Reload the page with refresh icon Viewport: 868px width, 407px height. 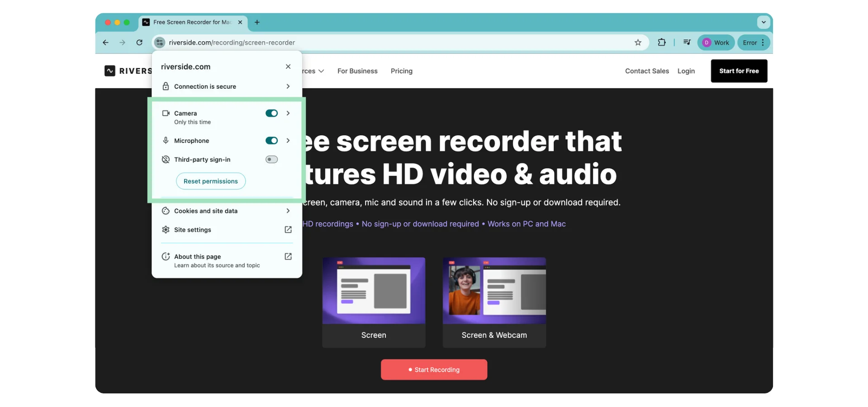tap(139, 43)
